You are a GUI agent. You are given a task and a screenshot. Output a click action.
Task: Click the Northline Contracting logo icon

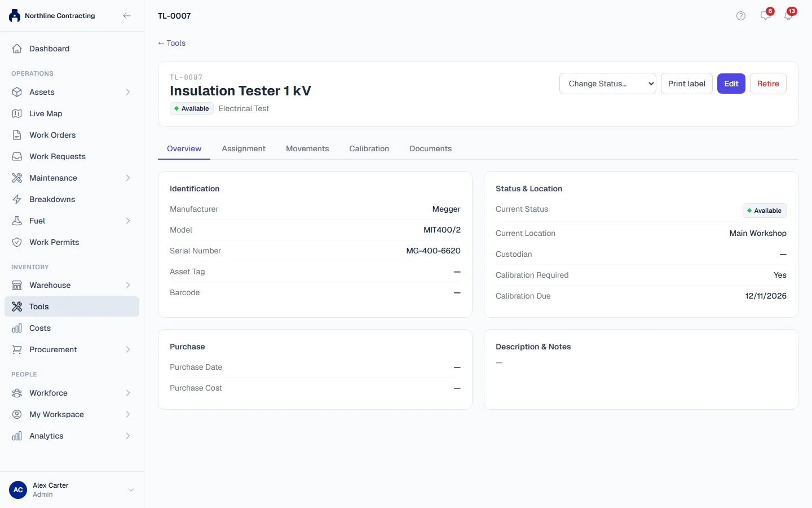pyautogui.click(x=15, y=16)
